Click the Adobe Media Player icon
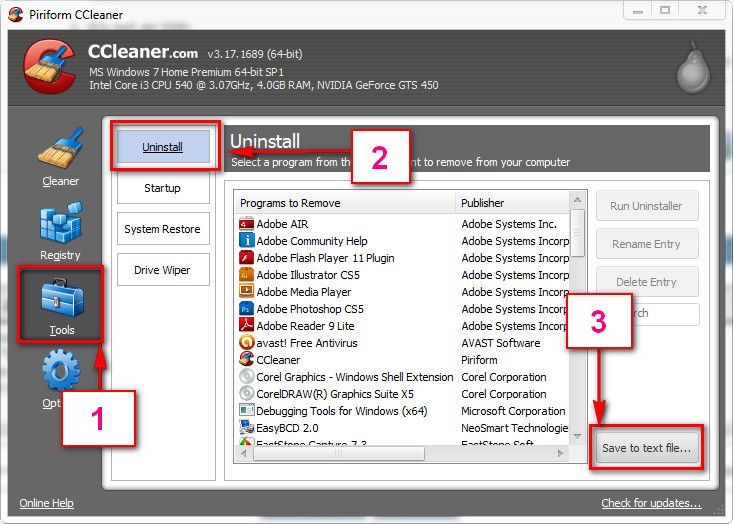 [246, 292]
